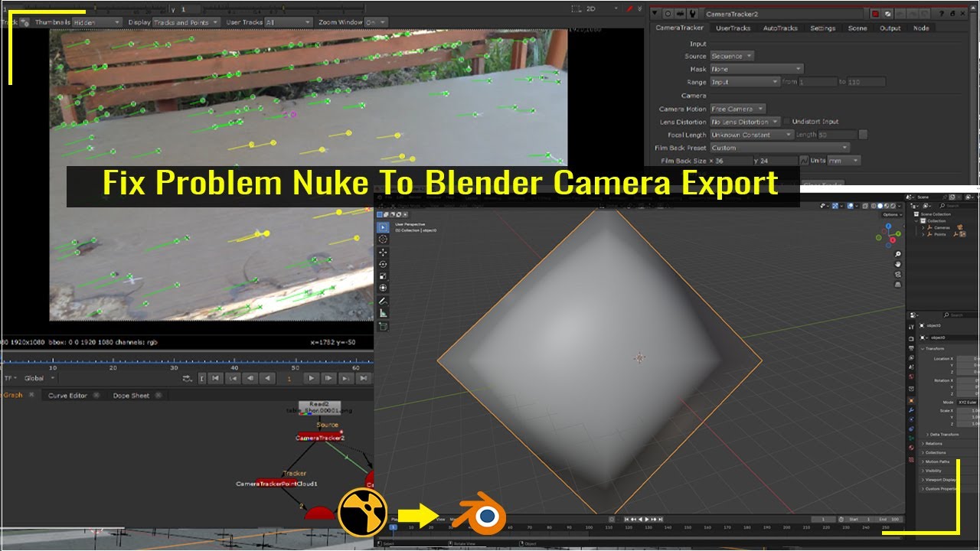Select Points collection in Blender outliner
Screen dimensions: 980x551
pyautogui.click(x=939, y=234)
